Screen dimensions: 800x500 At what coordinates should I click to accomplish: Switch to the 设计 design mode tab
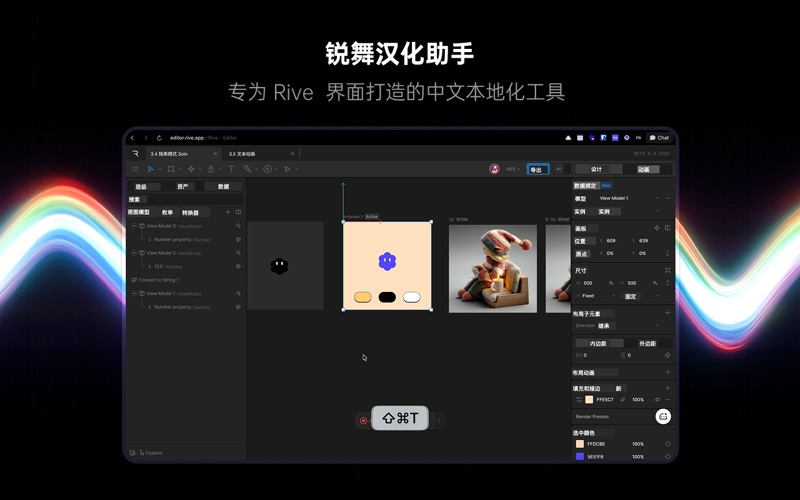pos(596,169)
